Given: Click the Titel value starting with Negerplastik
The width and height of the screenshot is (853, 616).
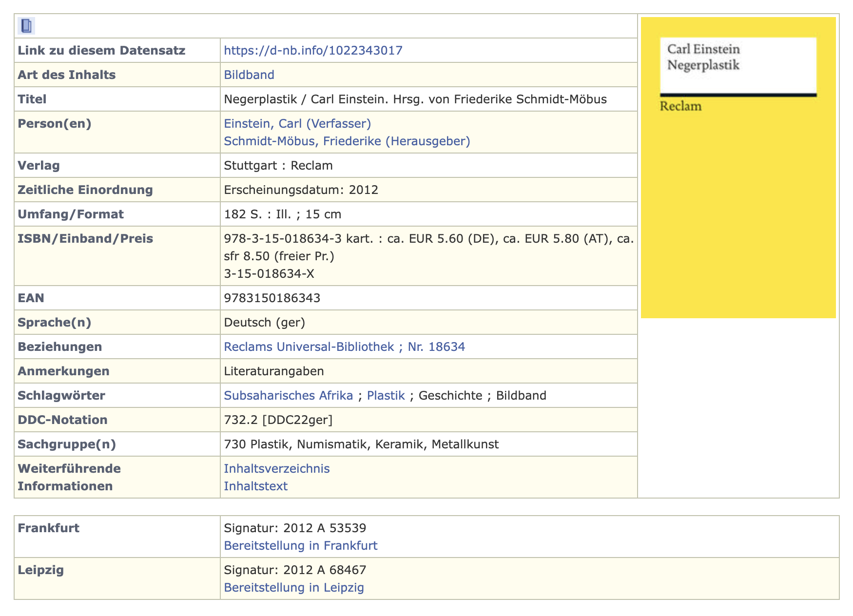Looking at the screenshot, I should tap(415, 99).
